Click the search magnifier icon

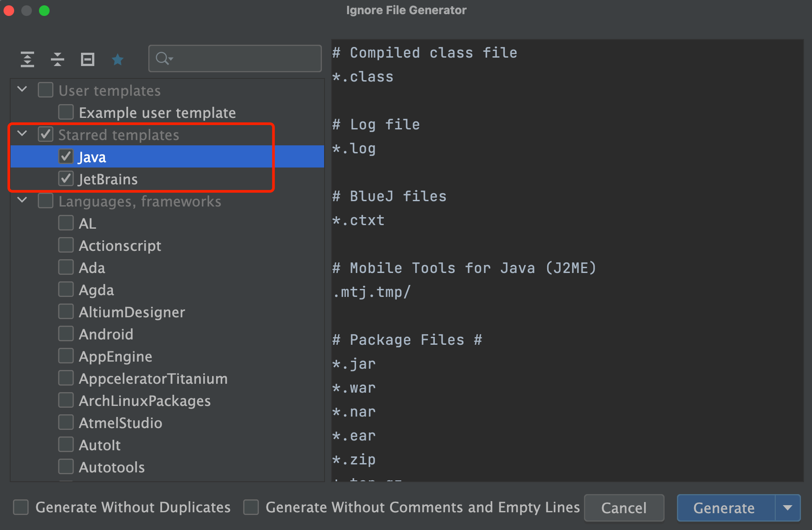(163, 58)
